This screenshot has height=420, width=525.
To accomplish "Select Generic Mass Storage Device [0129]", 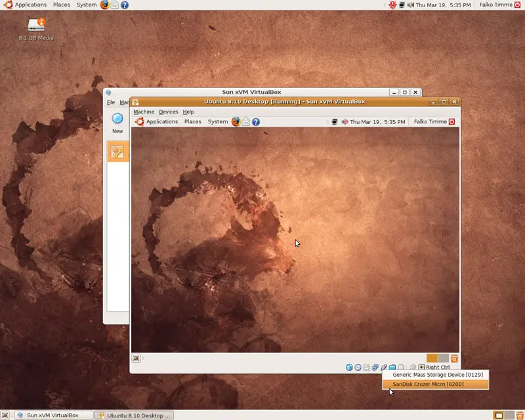I will click(x=435, y=375).
